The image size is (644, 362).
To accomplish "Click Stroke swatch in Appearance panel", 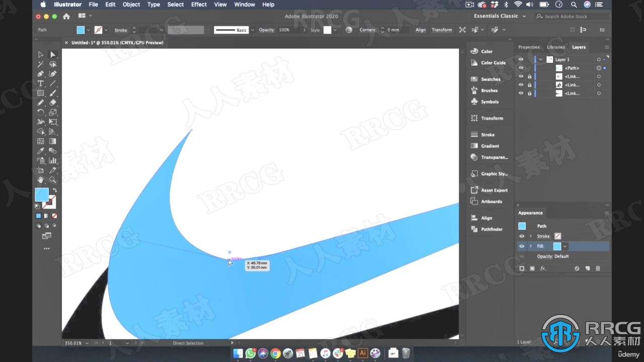I will (x=557, y=236).
